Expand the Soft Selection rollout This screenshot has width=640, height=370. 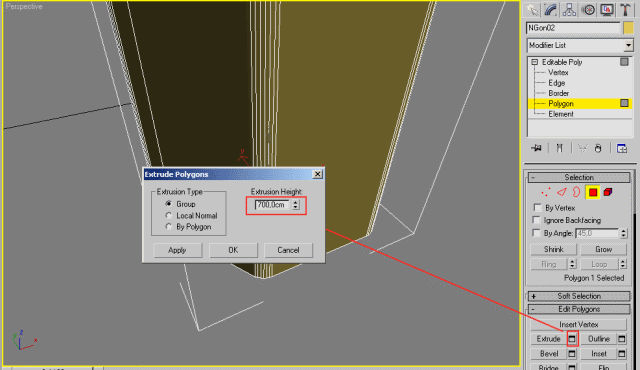click(579, 296)
